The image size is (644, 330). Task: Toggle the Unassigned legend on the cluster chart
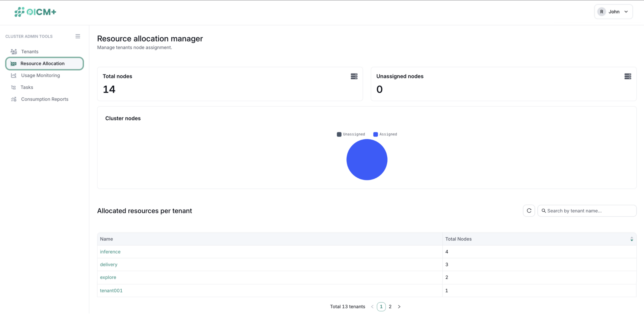tap(351, 134)
